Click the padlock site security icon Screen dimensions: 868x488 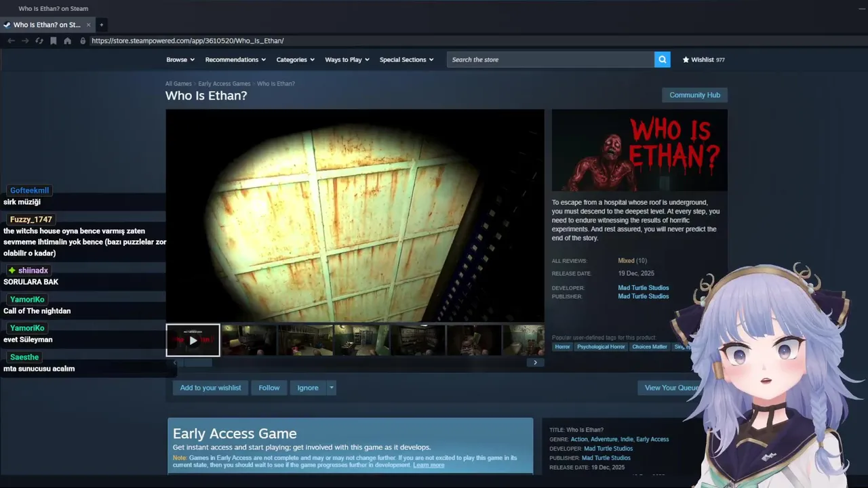[83, 41]
